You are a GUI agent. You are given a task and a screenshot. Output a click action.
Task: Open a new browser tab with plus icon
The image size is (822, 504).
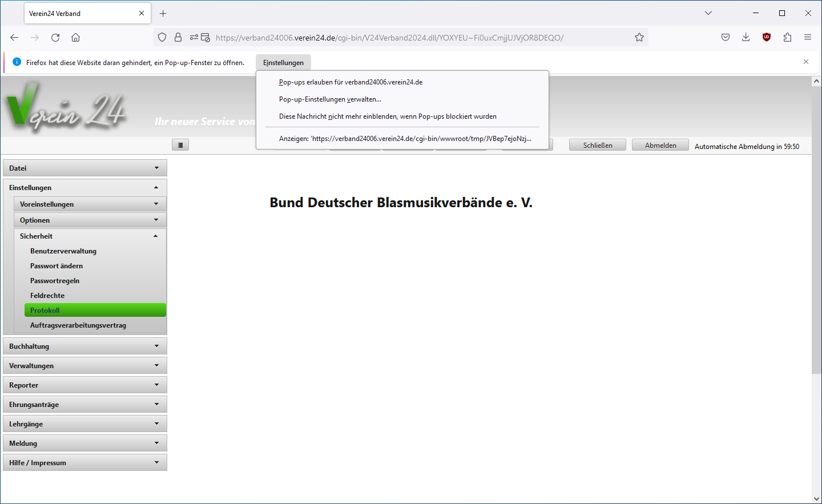pyautogui.click(x=163, y=13)
